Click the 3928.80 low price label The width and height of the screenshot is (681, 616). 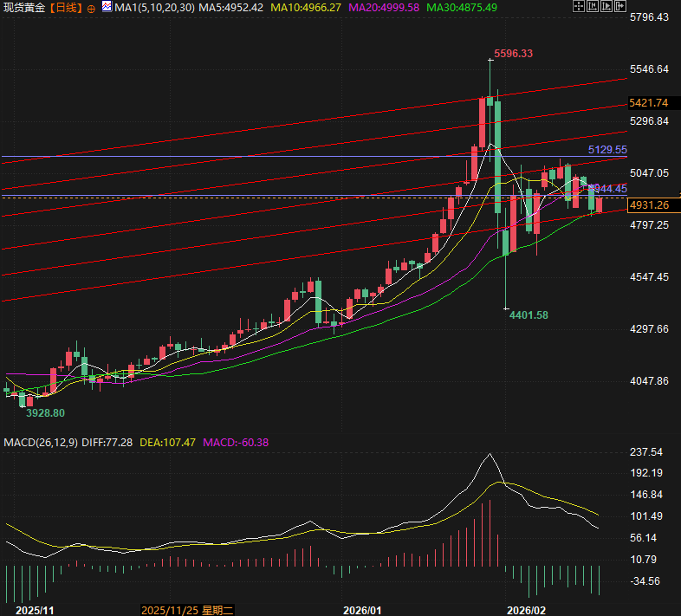[45, 412]
